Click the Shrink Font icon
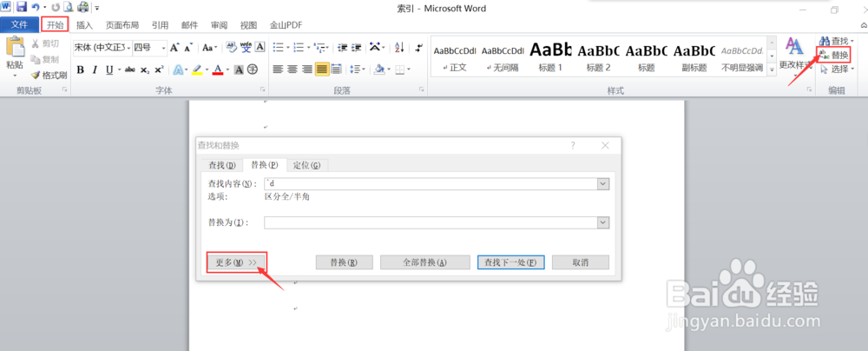 coord(188,48)
